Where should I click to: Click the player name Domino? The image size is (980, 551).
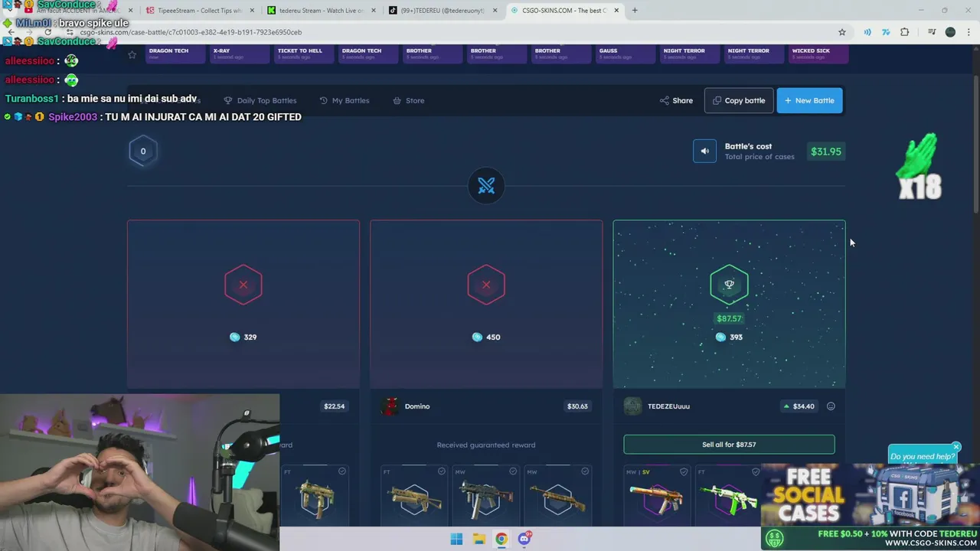tap(417, 406)
